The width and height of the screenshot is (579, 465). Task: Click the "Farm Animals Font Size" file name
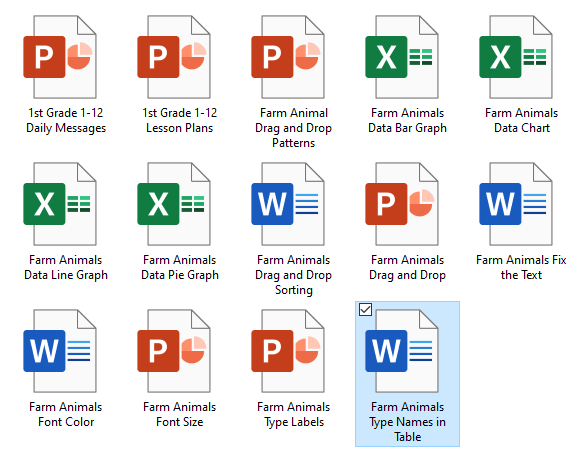click(180, 414)
